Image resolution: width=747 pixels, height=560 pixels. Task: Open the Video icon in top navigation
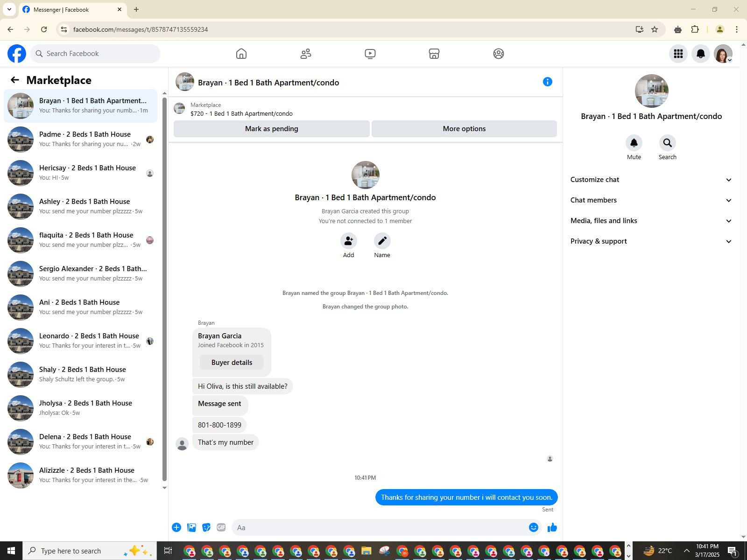[x=370, y=54]
